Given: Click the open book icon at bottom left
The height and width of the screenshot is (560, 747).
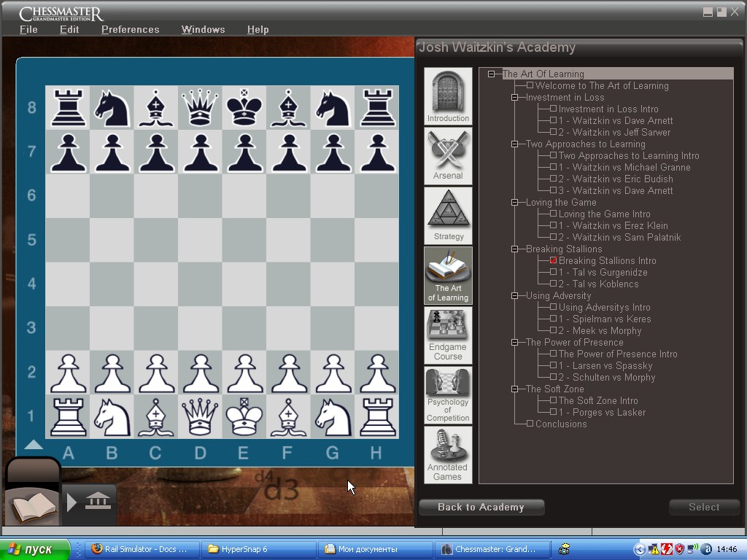Looking at the screenshot, I should 33,507.
